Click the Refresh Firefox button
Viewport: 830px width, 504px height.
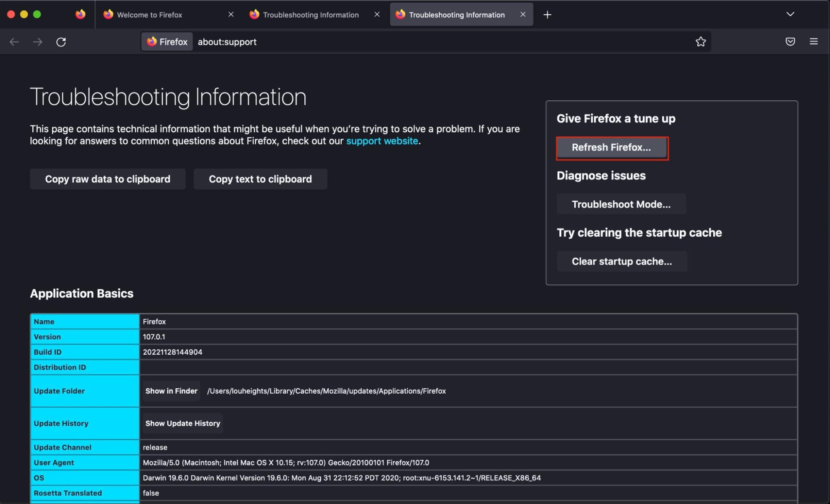point(612,148)
